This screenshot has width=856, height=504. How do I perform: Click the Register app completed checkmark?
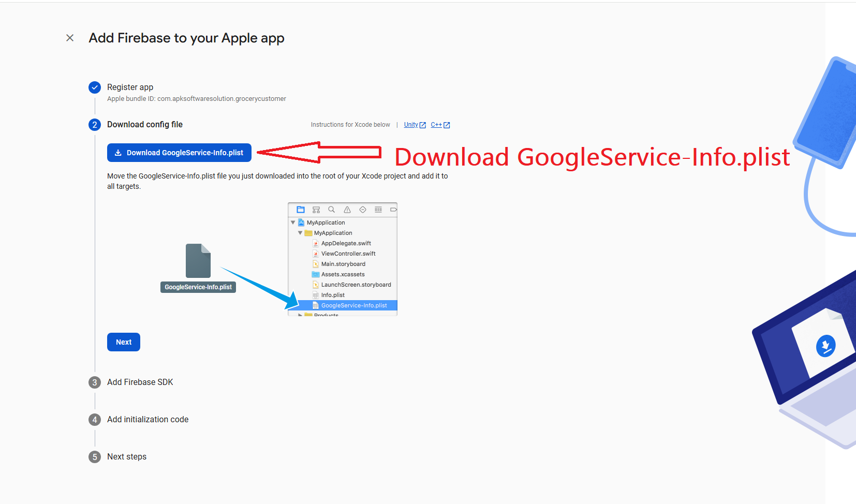[95, 87]
